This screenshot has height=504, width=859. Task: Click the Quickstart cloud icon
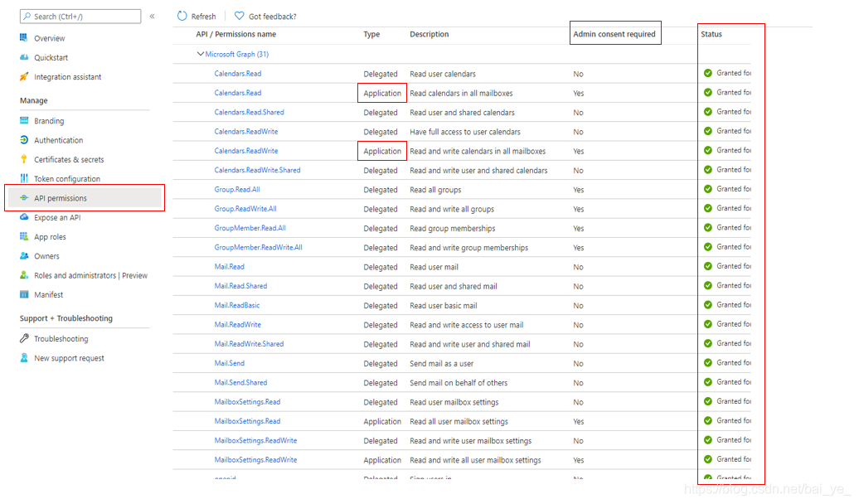(23, 57)
